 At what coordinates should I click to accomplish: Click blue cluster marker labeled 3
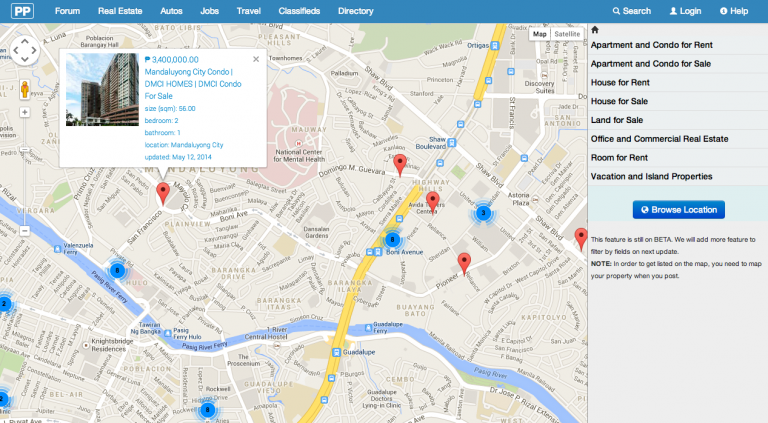[x=483, y=212]
